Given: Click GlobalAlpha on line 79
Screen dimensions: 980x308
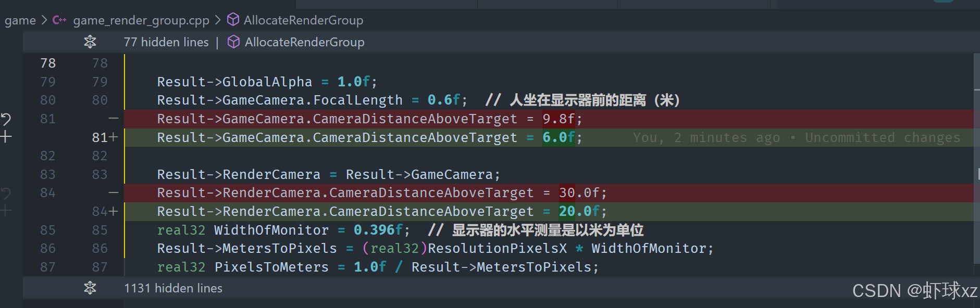Looking at the screenshot, I should pos(267,82).
